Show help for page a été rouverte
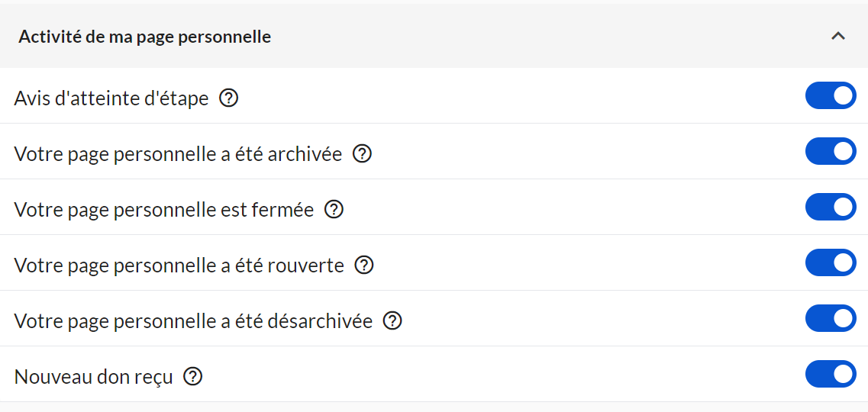Viewport: 868px width, 412px height. [364, 266]
